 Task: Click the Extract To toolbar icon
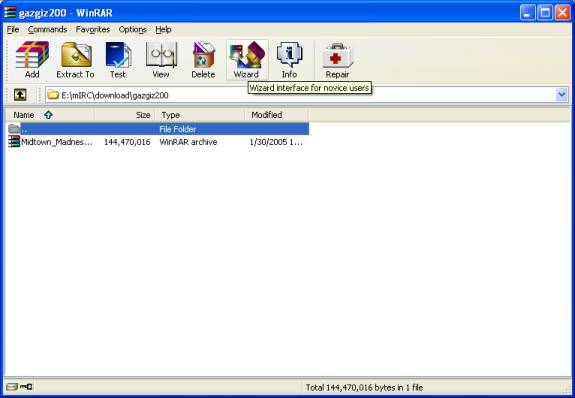pyautogui.click(x=76, y=60)
